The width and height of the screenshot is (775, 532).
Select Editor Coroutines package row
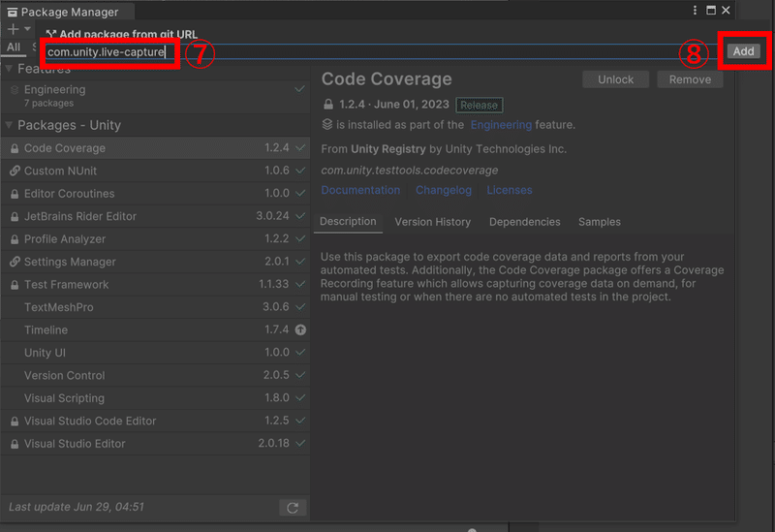point(155,193)
